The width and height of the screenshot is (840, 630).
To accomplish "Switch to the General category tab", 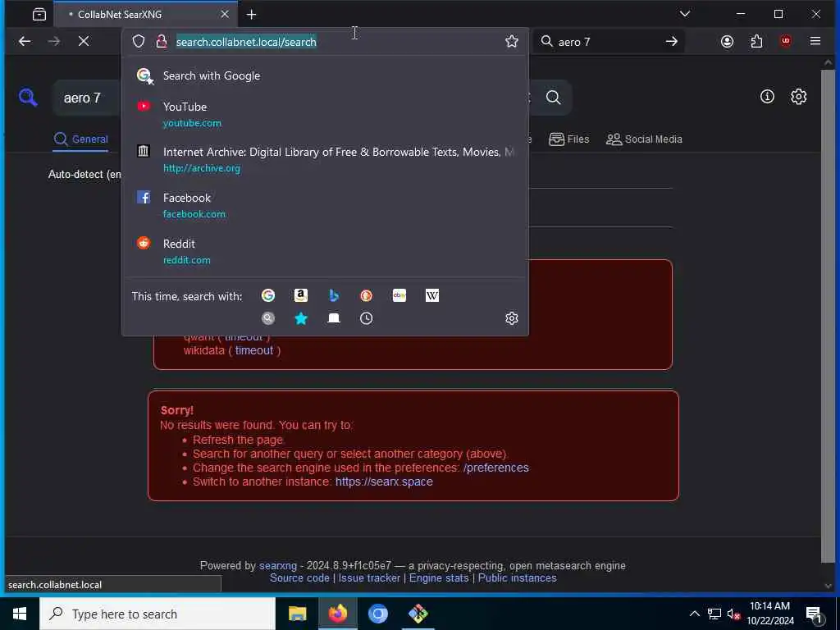I will point(81,139).
